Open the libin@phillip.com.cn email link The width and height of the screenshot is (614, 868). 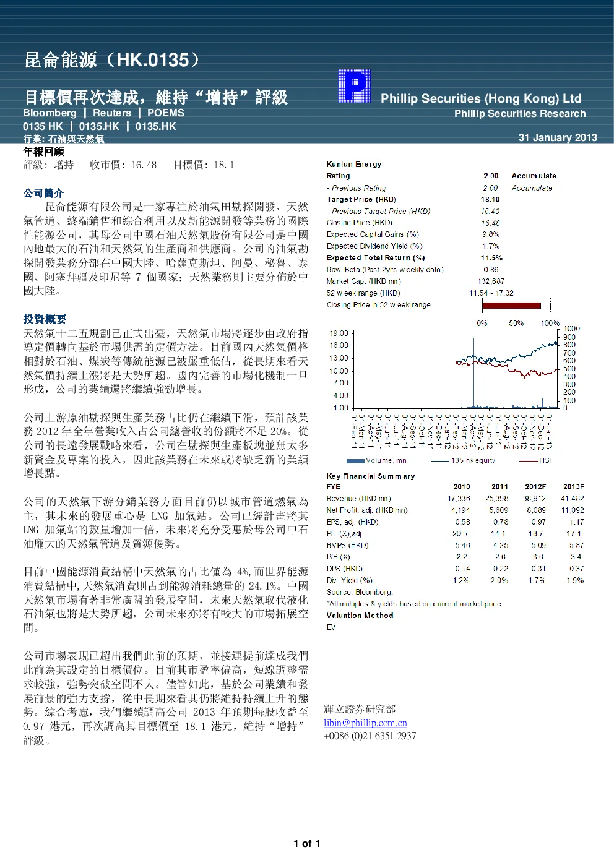(365, 723)
